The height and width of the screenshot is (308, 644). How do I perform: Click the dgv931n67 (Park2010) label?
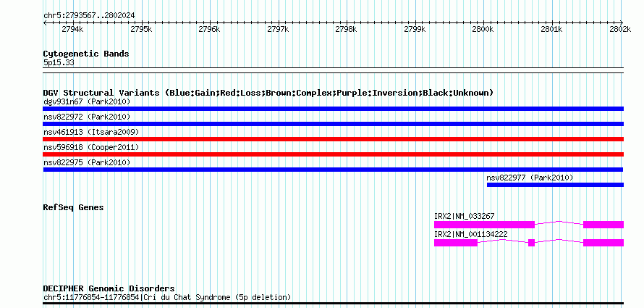[x=87, y=101]
